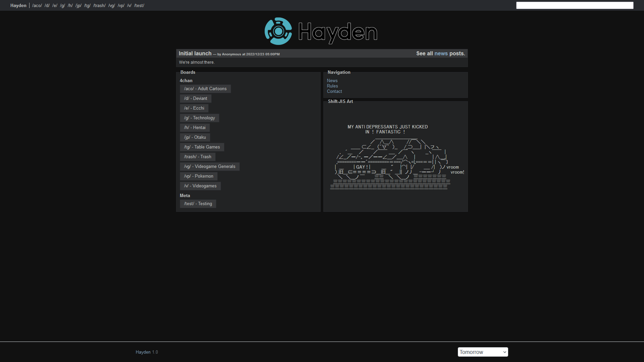Open the Tomorrow theme dropdown

tap(482, 352)
